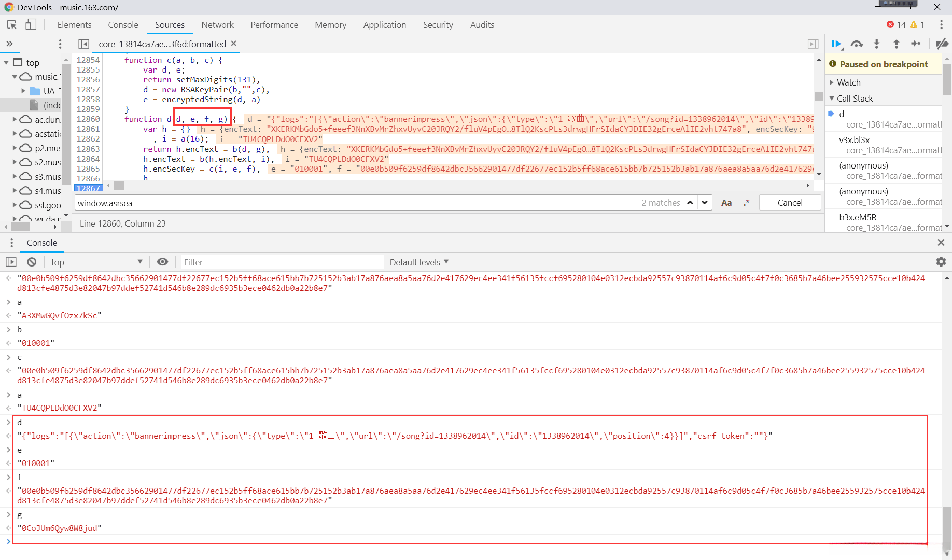Expand the p2.mus domain node
The height and width of the screenshot is (560, 952).
(15, 148)
